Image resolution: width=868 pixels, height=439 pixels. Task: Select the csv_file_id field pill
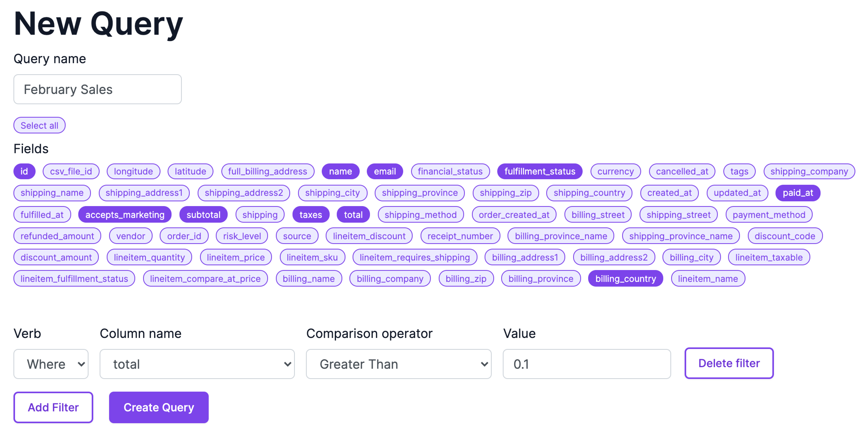coord(71,171)
